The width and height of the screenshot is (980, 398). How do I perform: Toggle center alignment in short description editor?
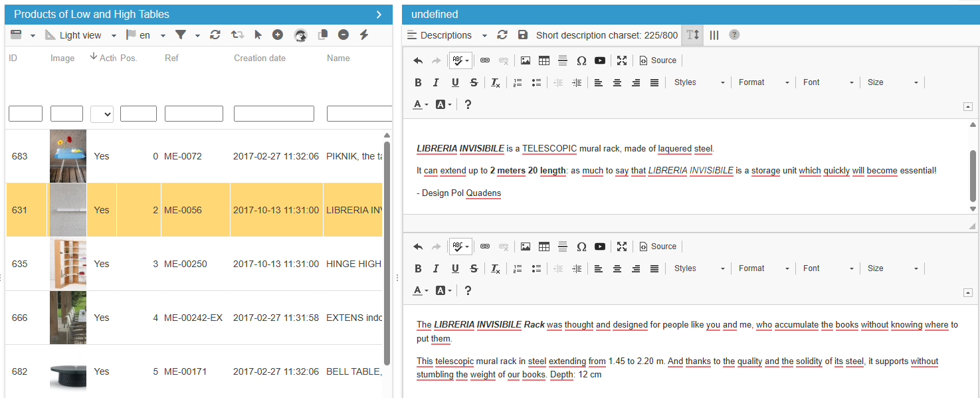tap(617, 83)
